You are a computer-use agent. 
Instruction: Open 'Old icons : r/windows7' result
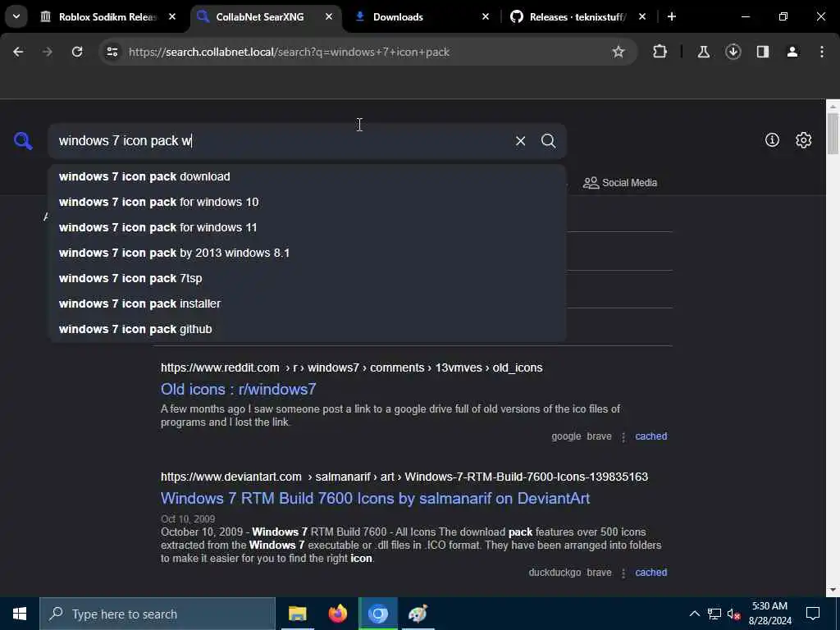pos(239,389)
